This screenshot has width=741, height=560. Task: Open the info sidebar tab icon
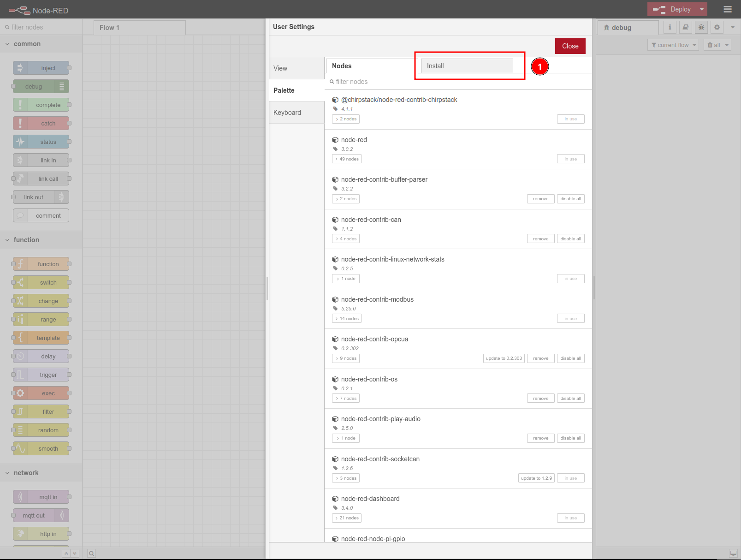click(670, 27)
